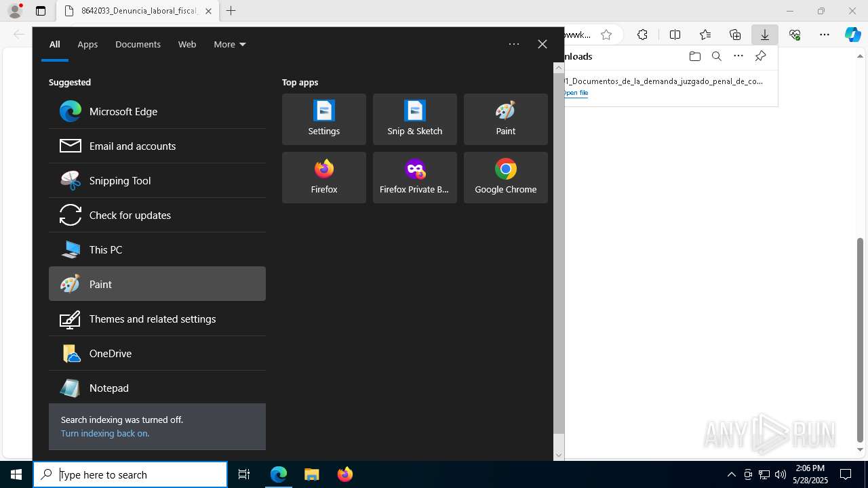This screenshot has height=488, width=868.
Task: Open OneDrive from suggestions
Action: click(157, 353)
